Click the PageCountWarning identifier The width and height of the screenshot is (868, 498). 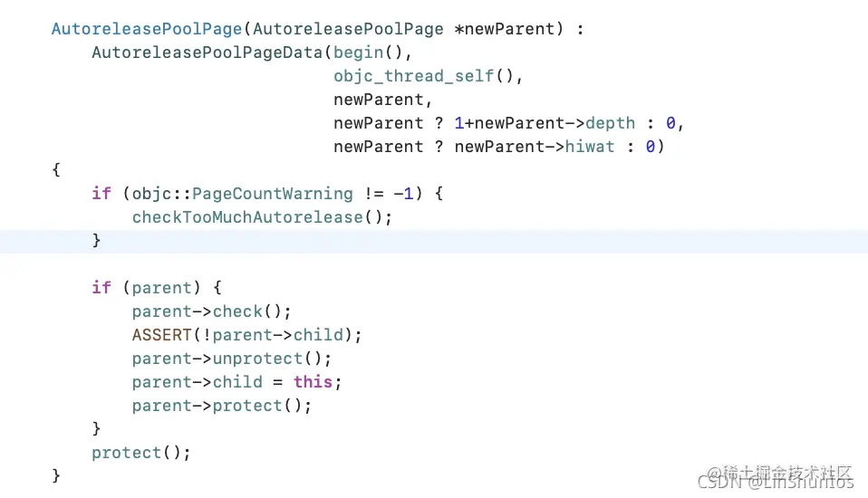273,194
